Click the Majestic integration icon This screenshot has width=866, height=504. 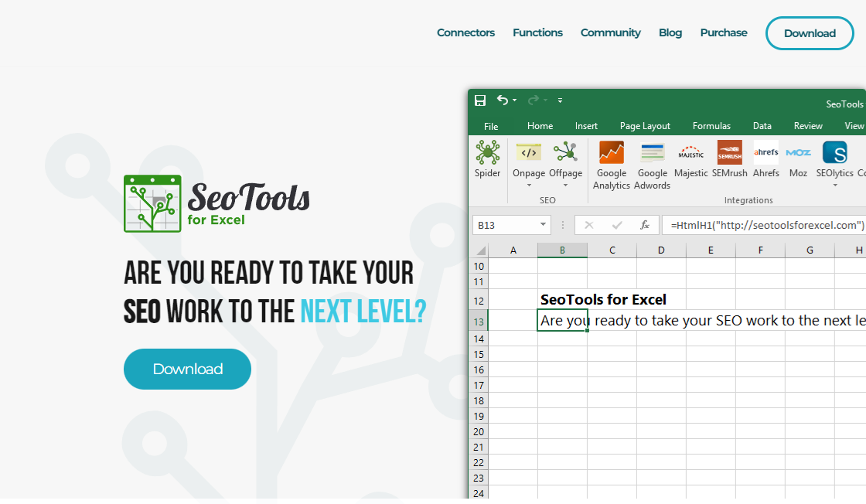690,153
